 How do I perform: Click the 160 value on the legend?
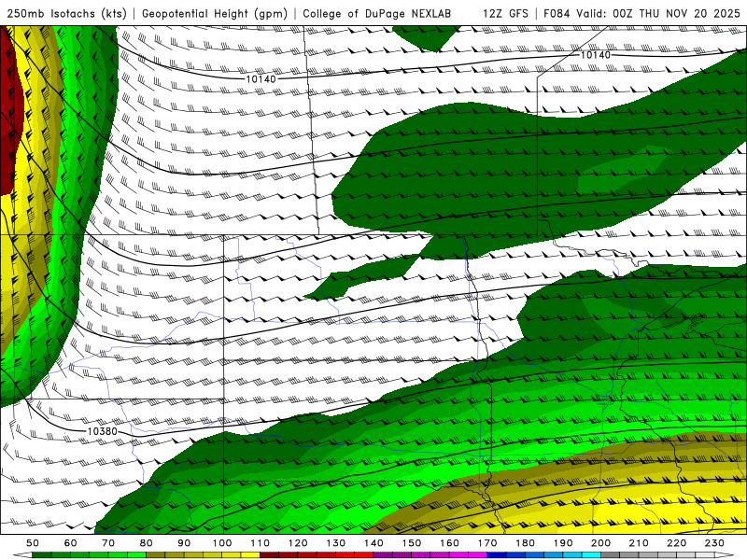(x=449, y=543)
